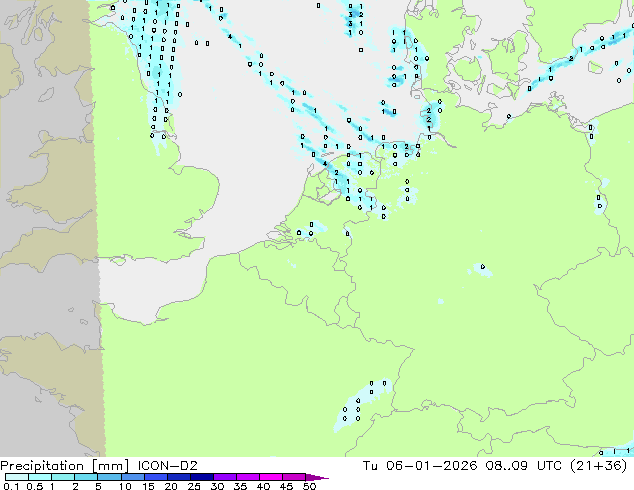Click the 0.1–0.5 mm lightest cyan legend swatch
Screen dimensions: 634x490
(x=17, y=477)
